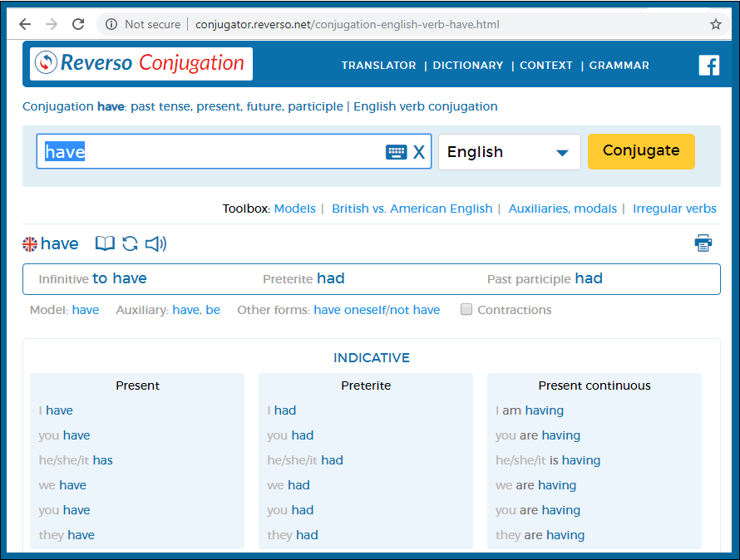
Task: Click the Reverso Conjugation logo
Action: (141, 63)
